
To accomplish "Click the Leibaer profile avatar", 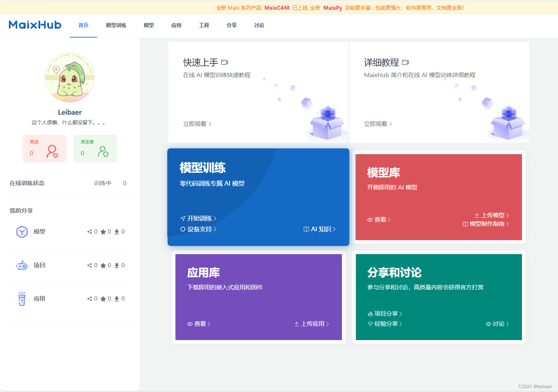I will point(70,77).
